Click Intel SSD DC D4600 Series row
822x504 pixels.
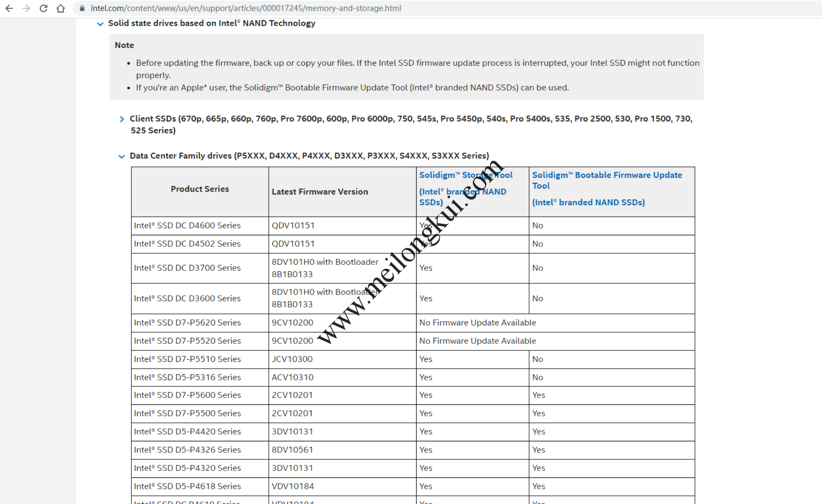(413, 225)
